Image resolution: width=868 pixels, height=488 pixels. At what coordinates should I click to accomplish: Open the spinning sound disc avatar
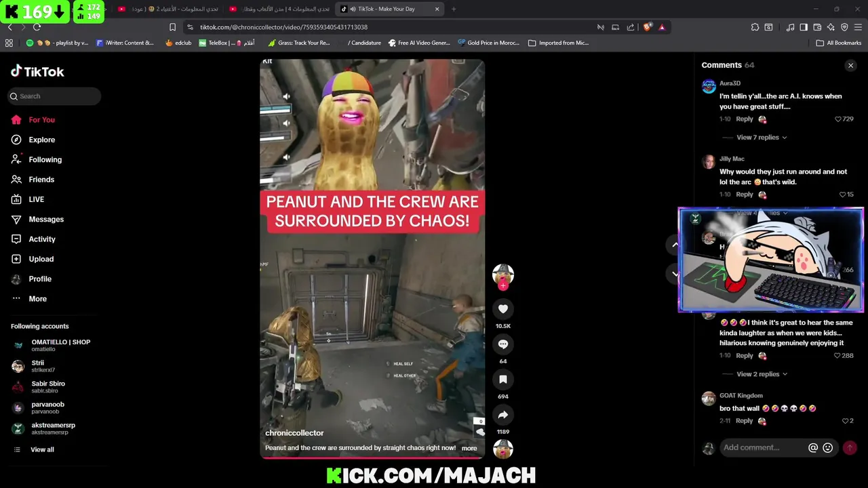click(x=503, y=449)
